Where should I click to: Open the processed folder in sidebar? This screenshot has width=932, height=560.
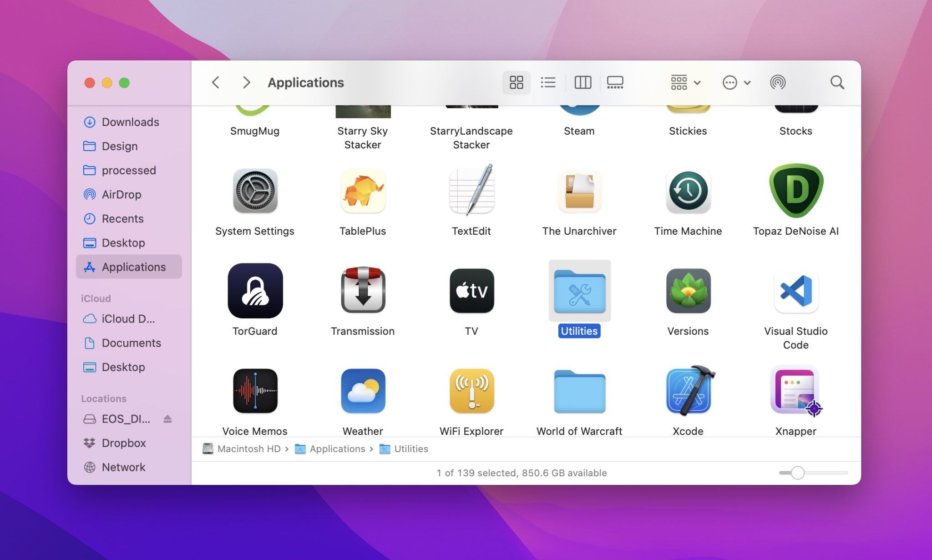(x=129, y=170)
